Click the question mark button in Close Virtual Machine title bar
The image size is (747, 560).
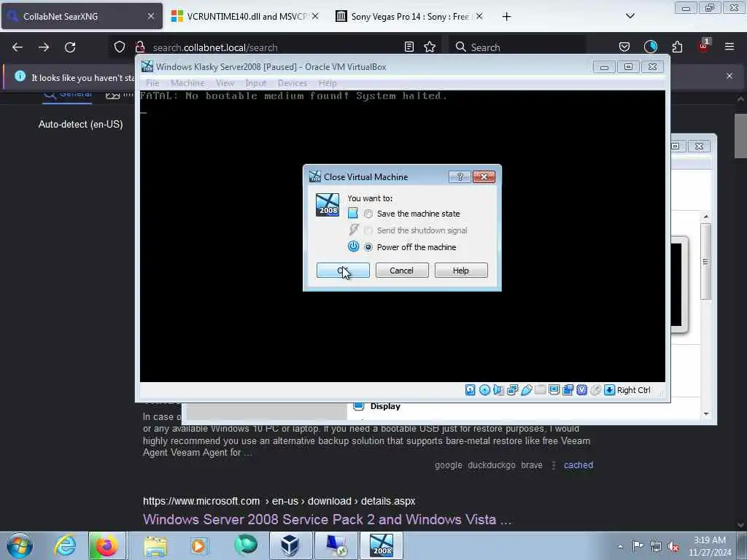pyautogui.click(x=460, y=176)
